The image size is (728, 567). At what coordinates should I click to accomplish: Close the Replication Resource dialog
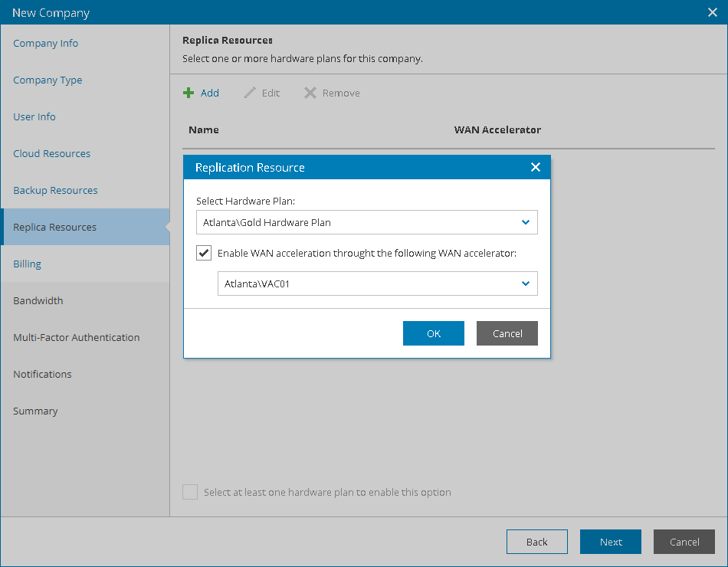tap(536, 167)
